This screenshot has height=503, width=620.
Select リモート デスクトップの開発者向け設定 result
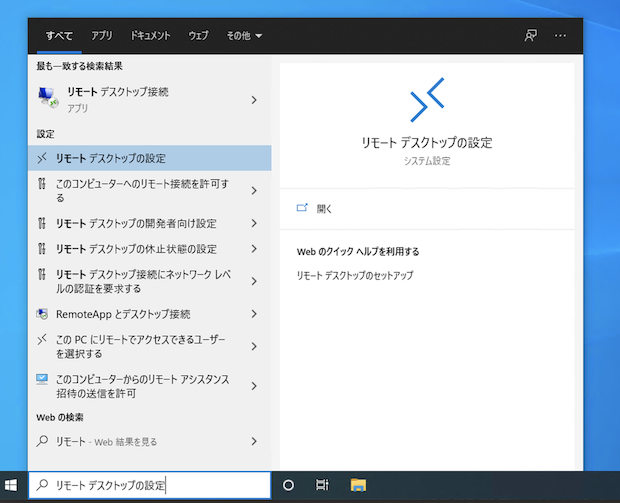149,223
